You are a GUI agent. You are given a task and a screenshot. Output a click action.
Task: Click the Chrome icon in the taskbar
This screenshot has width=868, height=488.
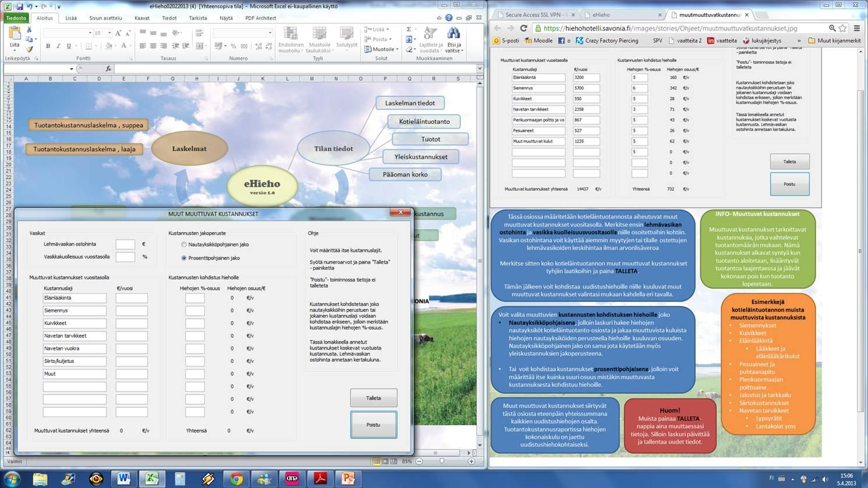pos(236,479)
